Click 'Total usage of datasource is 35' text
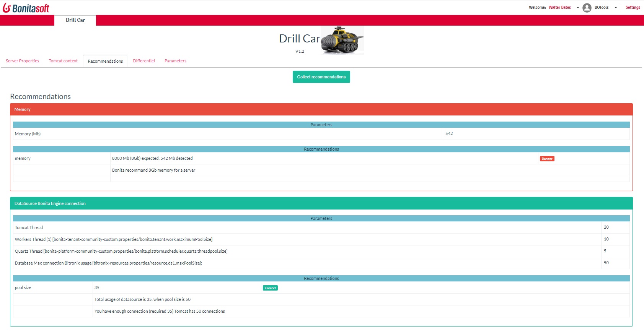 tap(142, 299)
